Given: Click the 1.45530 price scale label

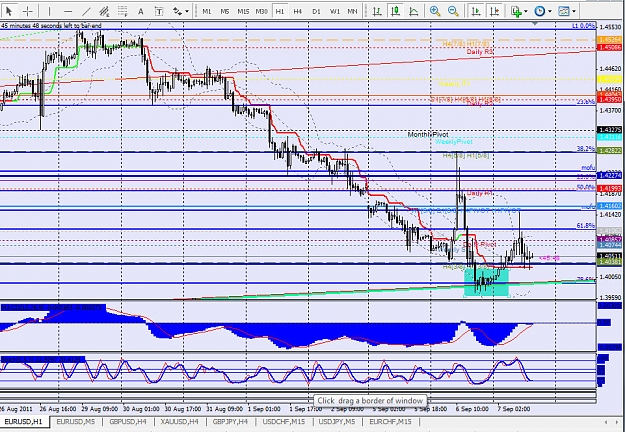Looking at the screenshot, I should (610, 27).
